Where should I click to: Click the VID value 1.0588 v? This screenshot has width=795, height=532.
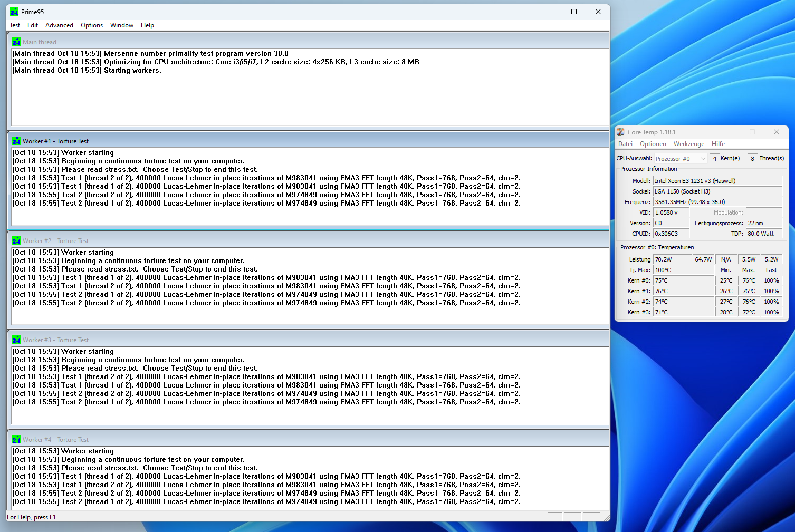672,212
